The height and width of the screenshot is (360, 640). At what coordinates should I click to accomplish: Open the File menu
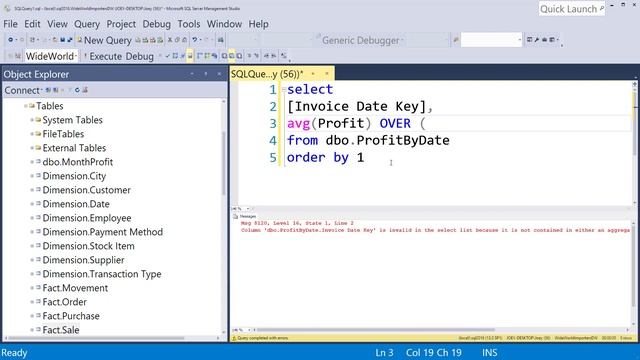click(x=10, y=24)
